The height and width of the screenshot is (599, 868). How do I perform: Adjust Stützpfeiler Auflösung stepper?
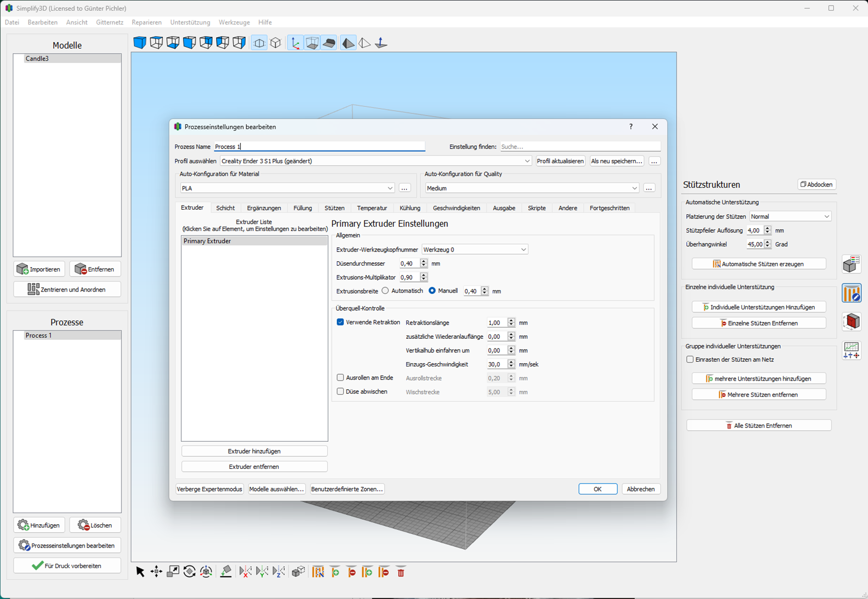767,230
